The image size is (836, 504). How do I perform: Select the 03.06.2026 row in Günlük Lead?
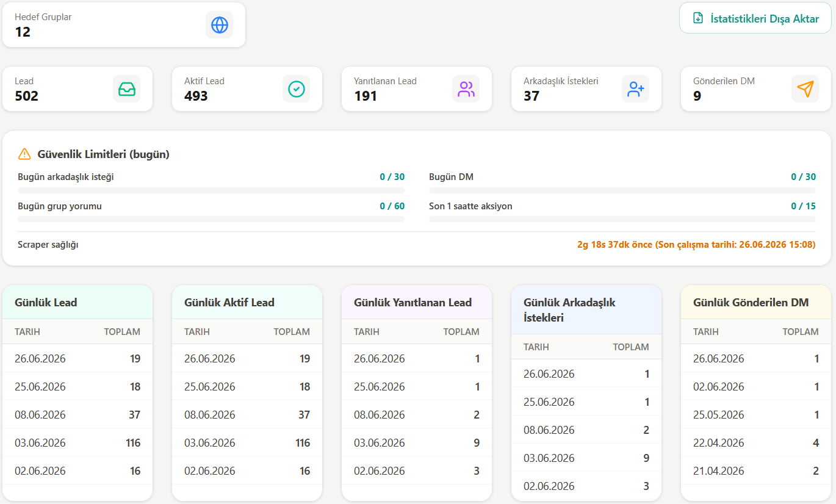pos(77,443)
